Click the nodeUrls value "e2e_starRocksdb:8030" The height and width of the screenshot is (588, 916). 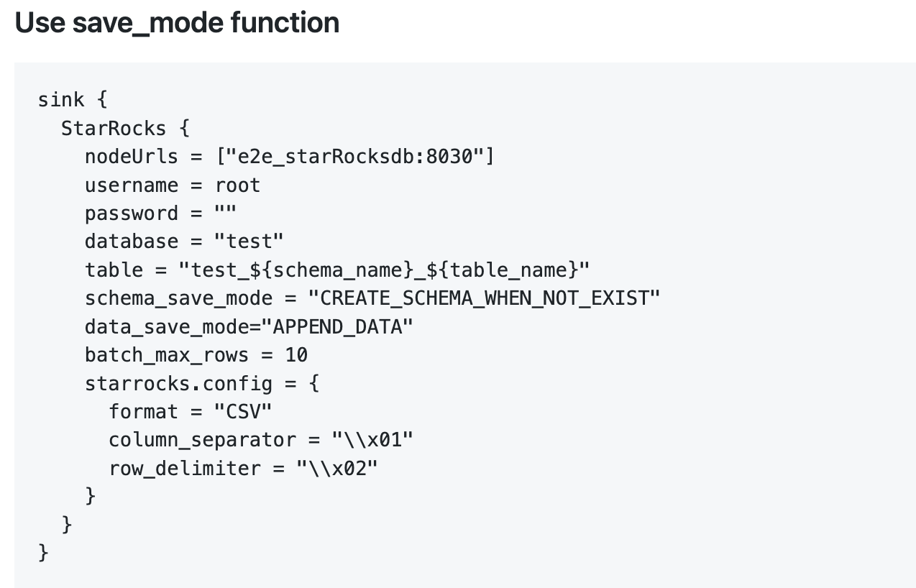(x=355, y=157)
